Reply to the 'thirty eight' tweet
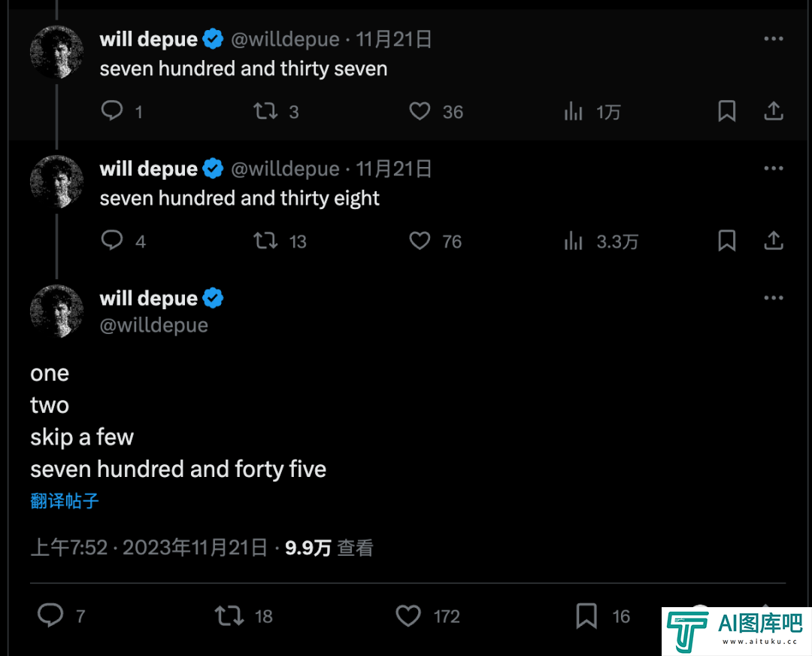Image resolution: width=812 pixels, height=656 pixels. click(112, 241)
